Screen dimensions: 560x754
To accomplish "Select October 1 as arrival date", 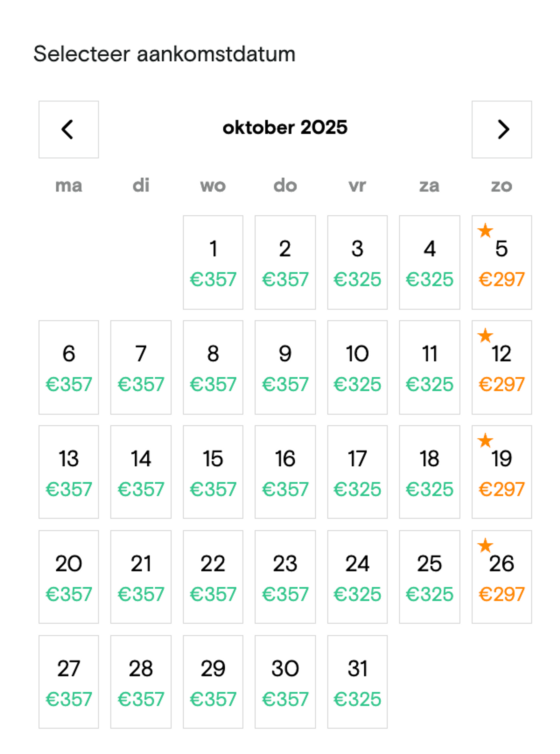I will pyautogui.click(x=213, y=262).
